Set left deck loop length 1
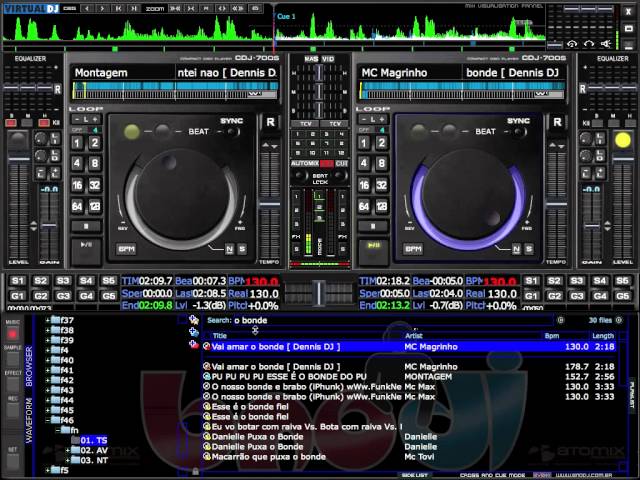Viewport: 640px width, 480px height. (x=77, y=143)
